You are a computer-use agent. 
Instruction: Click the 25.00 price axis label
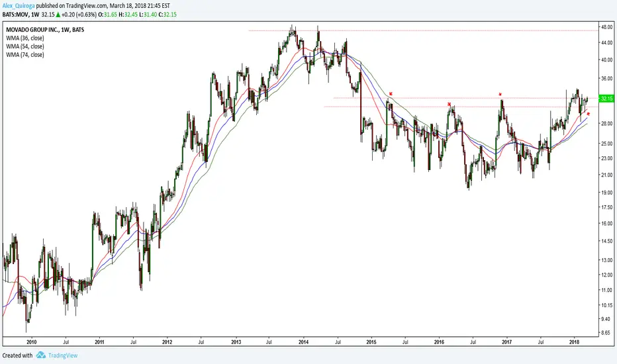[607, 144]
